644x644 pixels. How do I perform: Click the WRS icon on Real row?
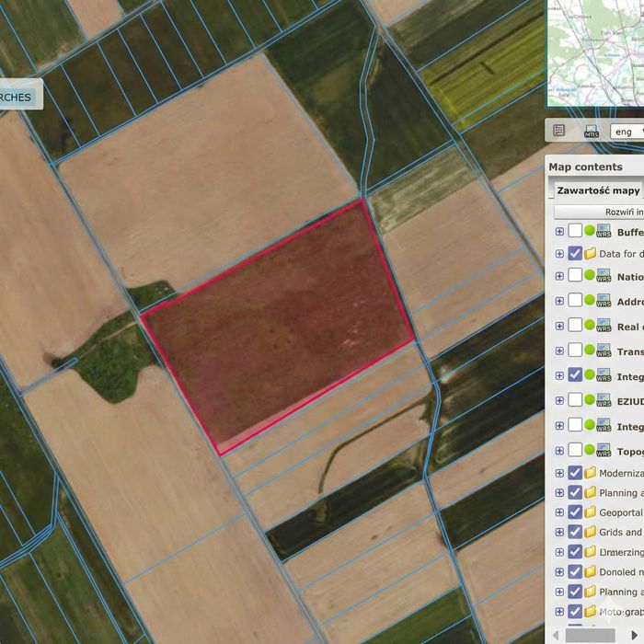[x=604, y=326]
